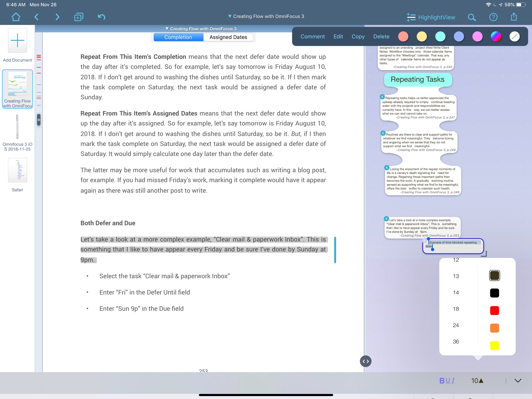Open the help question mark
The height and width of the screenshot is (399, 532).
coord(493,17)
